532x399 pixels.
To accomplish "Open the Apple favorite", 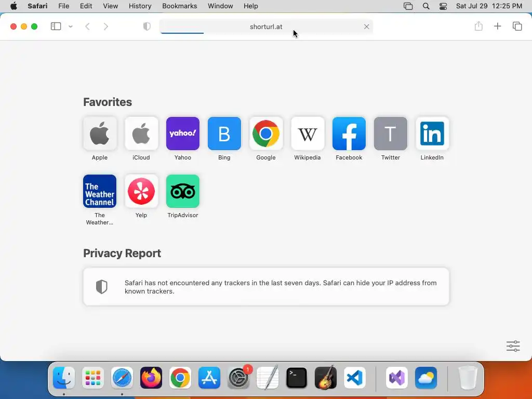I will tap(100, 134).
